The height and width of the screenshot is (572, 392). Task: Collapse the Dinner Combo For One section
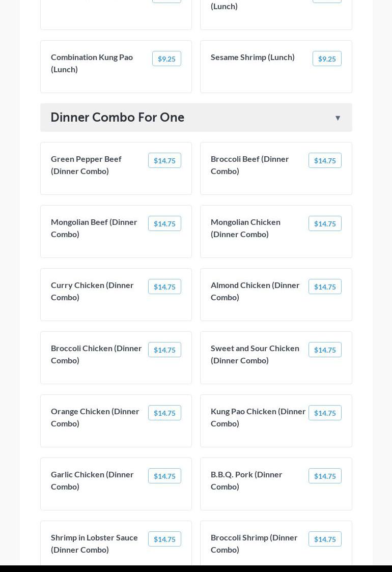click(x=338, y=118)
